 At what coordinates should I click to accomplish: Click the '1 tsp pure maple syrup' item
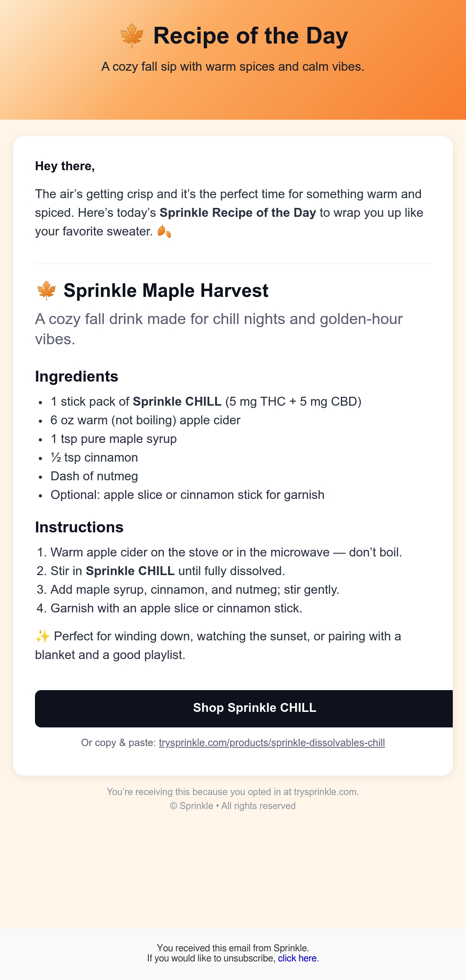[x=113, y=439]
